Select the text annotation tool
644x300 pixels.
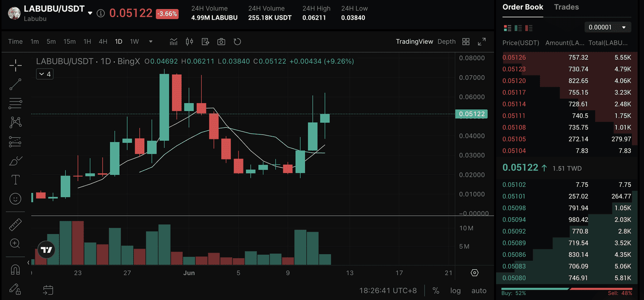pos(16,180)
